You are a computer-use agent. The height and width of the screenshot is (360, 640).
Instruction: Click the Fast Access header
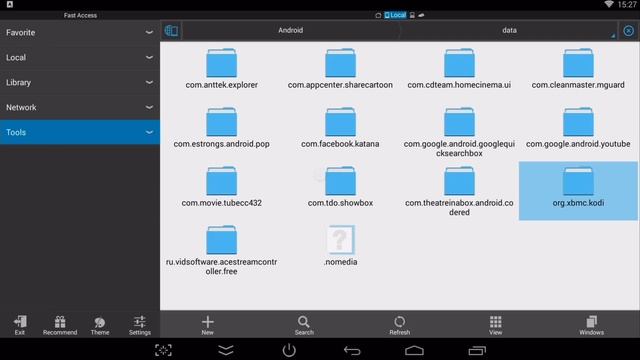(80, 15)
